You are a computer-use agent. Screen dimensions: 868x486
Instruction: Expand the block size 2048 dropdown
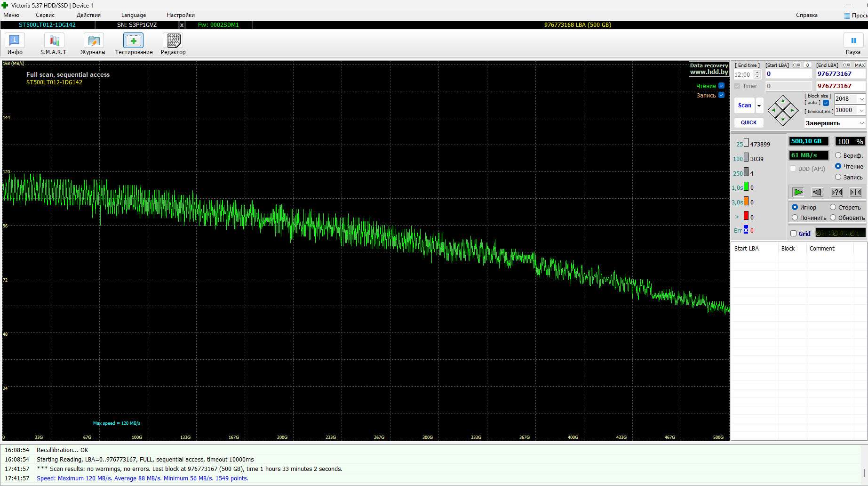coord(861,99)
